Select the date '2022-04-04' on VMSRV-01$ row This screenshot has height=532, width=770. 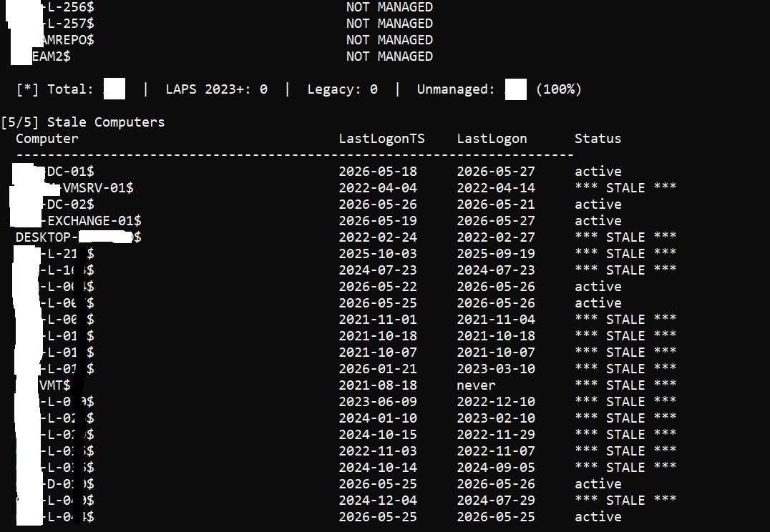click(x=378, y=188)
